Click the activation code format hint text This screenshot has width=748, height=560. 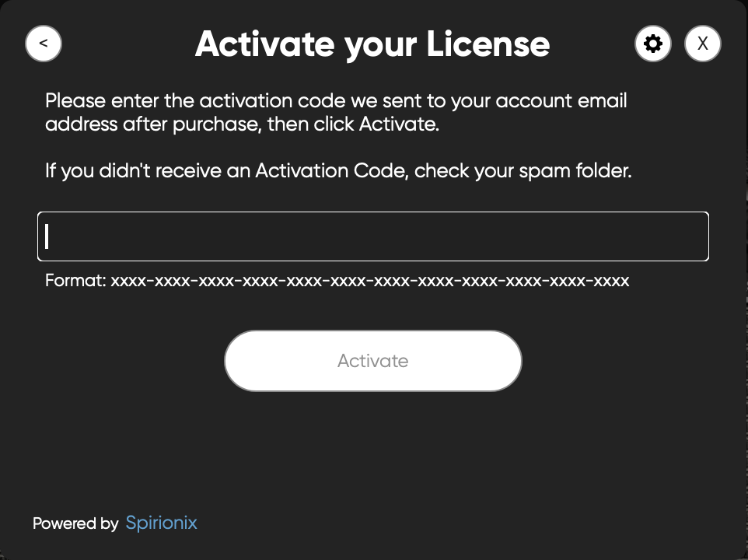point(337,280)
